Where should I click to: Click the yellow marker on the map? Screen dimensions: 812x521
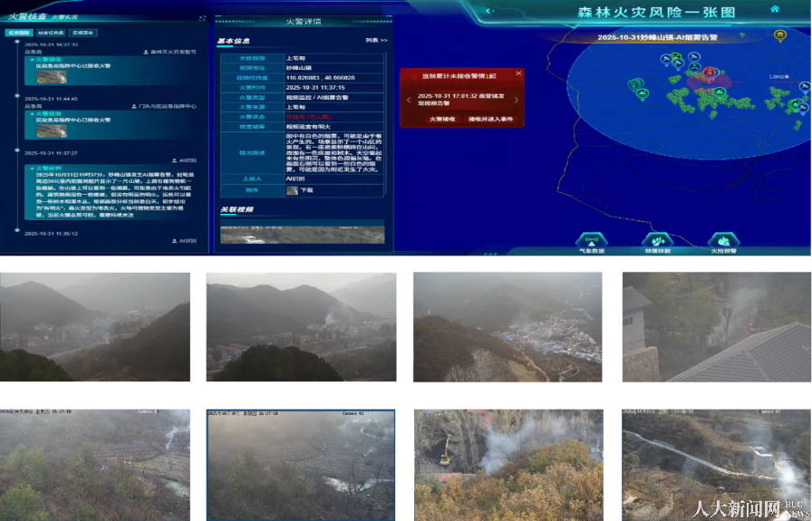coord(779,35)
